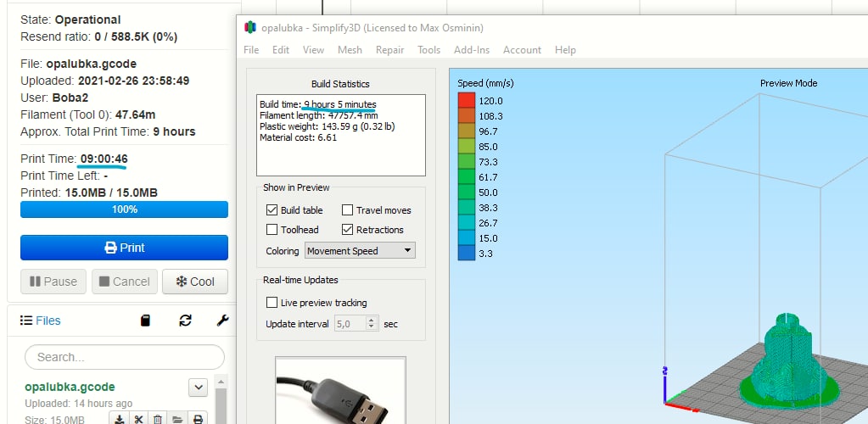Click the Files list icon in header
The height and width of the screenshot is (424, 868).
tap(26, 321)
